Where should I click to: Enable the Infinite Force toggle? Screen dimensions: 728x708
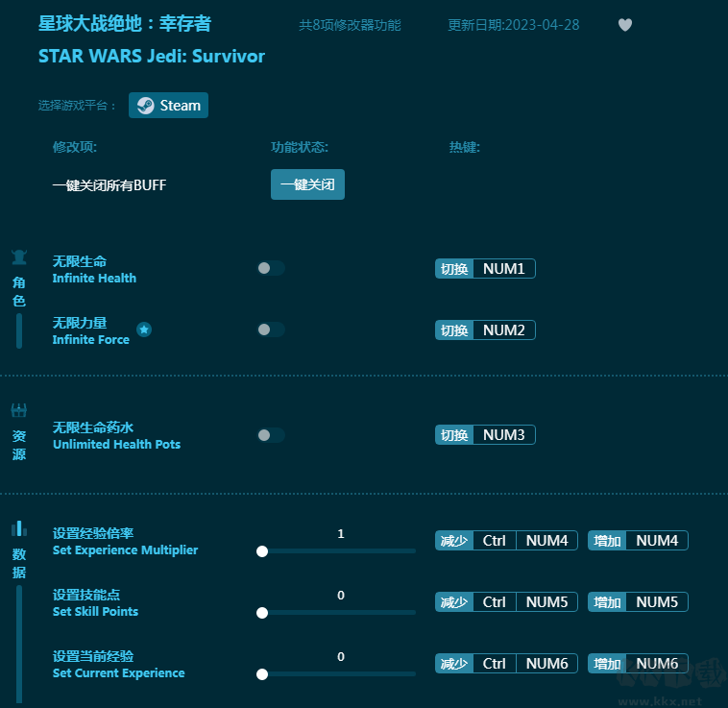click(x=271, y=330)
